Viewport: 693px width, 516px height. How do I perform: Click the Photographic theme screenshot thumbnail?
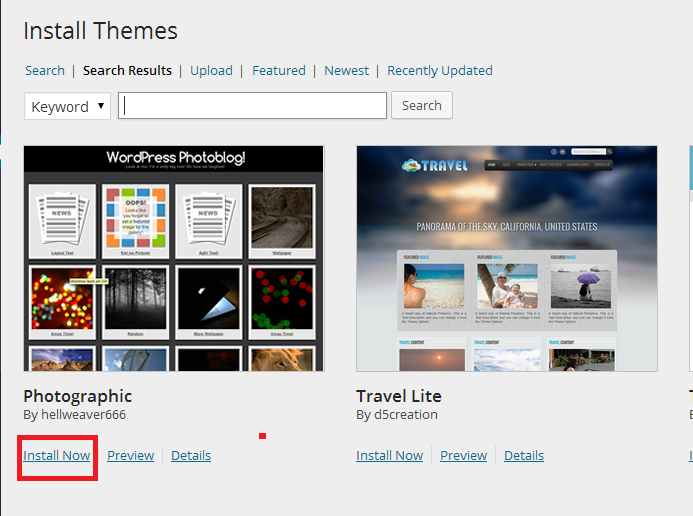point(174,258)
